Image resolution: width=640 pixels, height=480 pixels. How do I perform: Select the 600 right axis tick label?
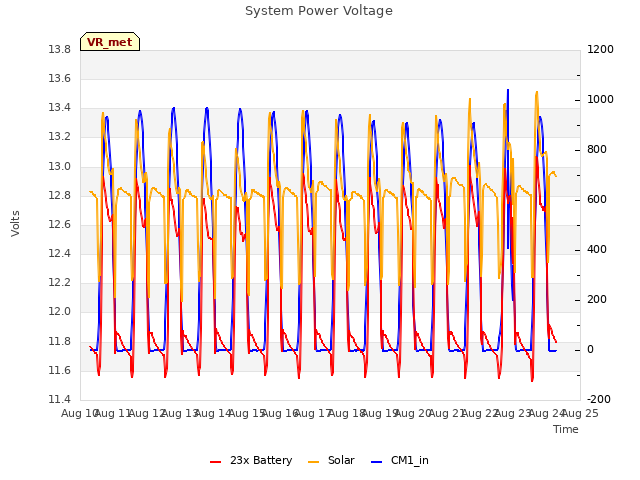(597, 200)
